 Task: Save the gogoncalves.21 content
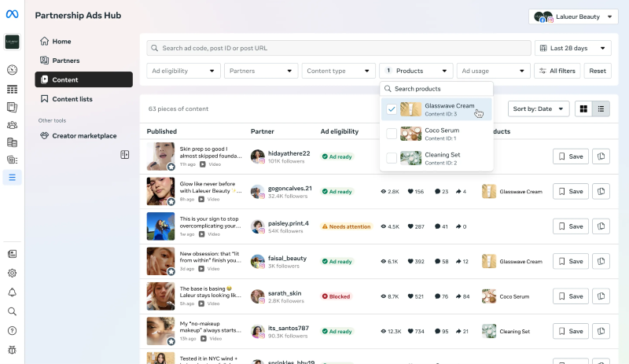(571, 191)
